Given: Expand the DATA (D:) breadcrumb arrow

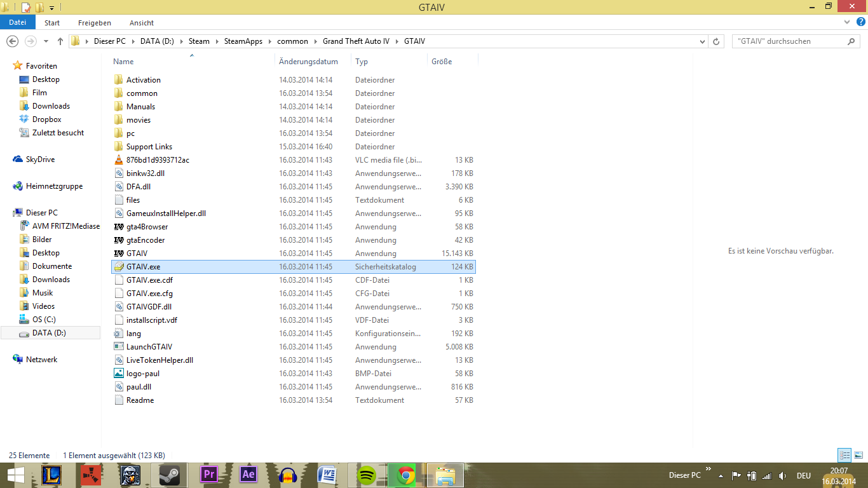Looking at the screenshot, I should pos(183,41).
